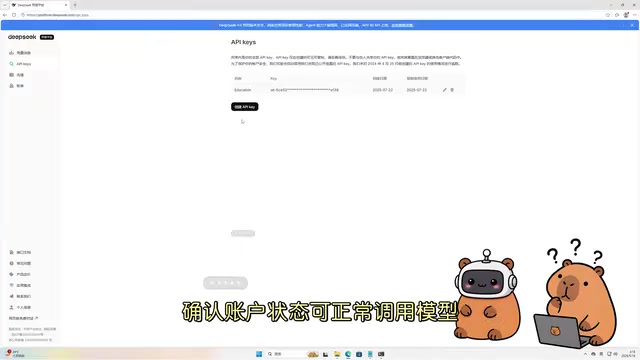Click the masked sk- key value

click(x=304, y=90)
